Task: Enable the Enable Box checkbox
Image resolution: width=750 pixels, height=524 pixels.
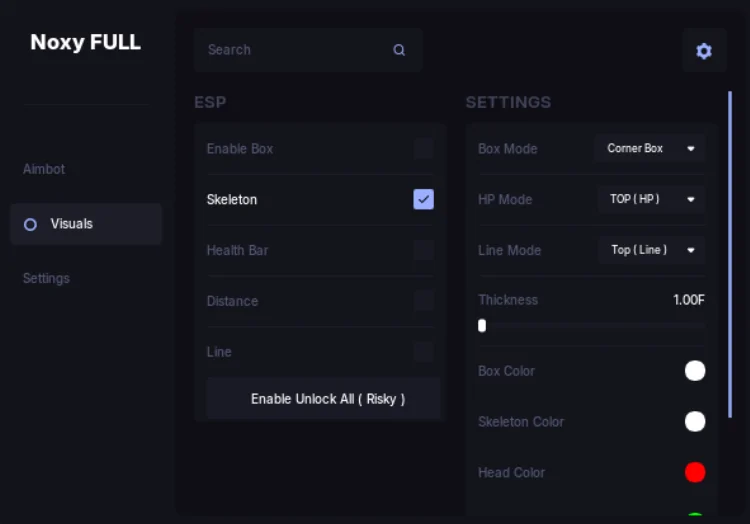Action: [x=423, y=149]
